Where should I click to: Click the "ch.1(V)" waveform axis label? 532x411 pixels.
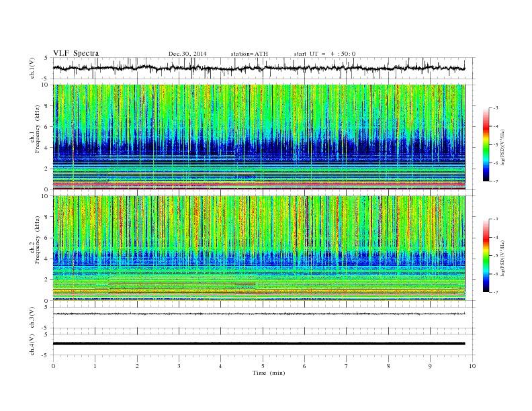tap(32, 68)
